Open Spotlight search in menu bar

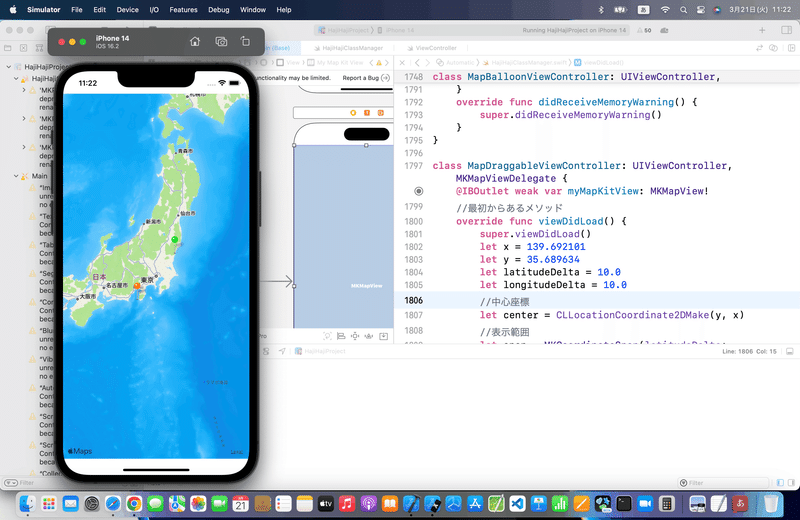point(683,10)
